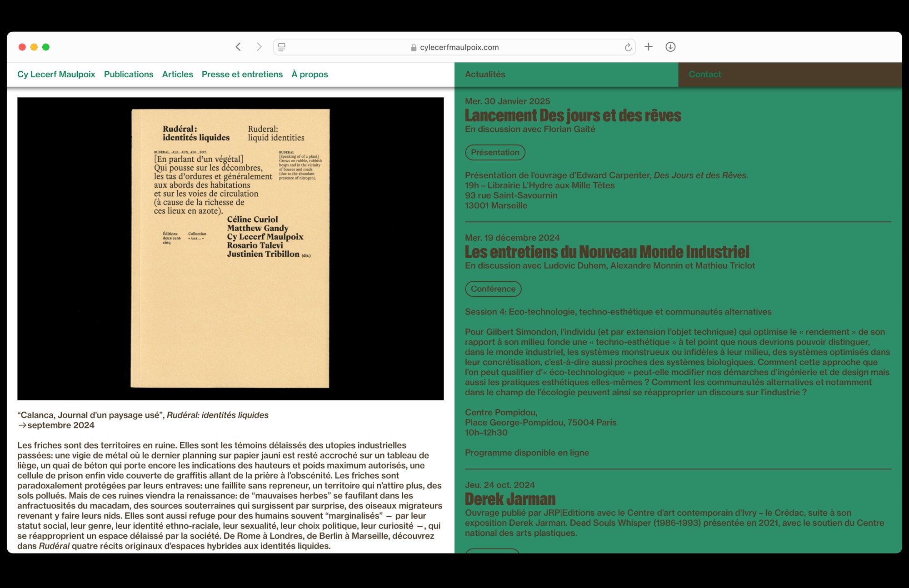The height and width of the screenshot is (588, 909).
Task: Click the Rudéral book cover image
Action: coord(230,249)
